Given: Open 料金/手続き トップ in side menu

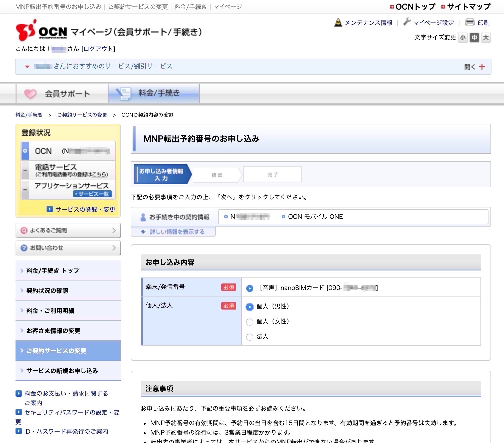Looking at the screenshot, I should pyautogui.click(x=68, y=270).
